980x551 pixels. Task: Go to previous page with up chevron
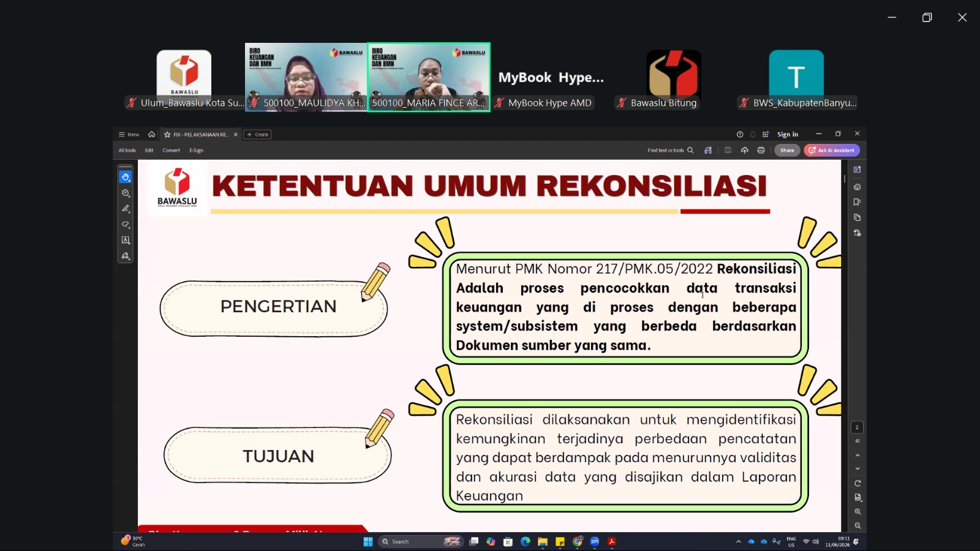coord(858,455)
